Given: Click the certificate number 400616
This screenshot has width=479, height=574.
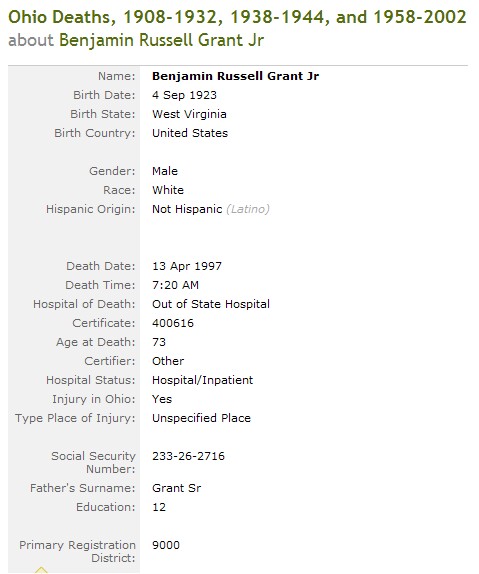Looking at the screenshot, I should [173, 323].
